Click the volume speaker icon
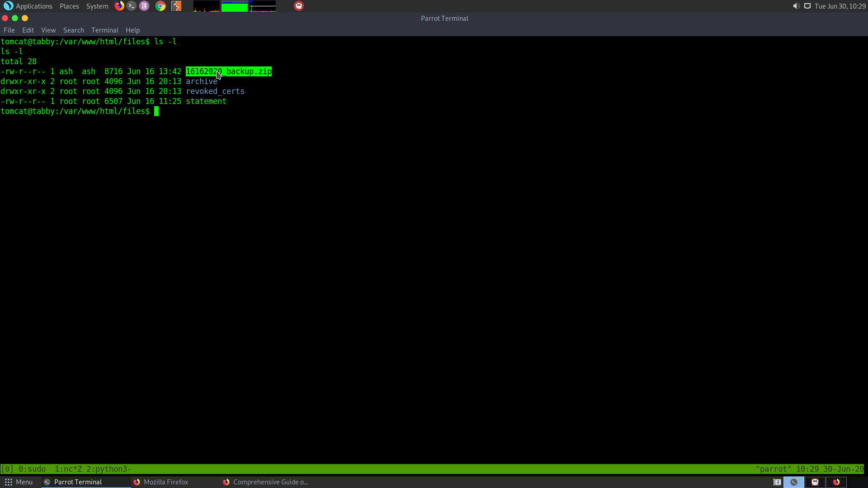868x488 pixels. (796, 6)
